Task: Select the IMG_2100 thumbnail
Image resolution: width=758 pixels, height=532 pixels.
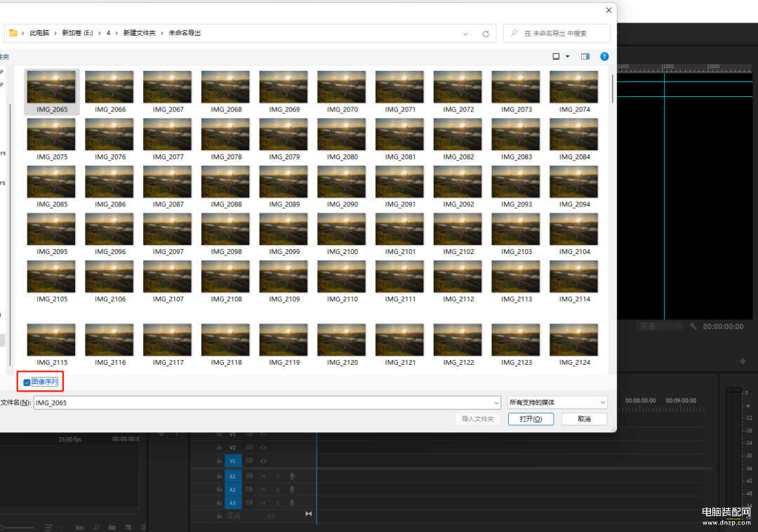Action: pyautogui.click(x=341, y=229)
